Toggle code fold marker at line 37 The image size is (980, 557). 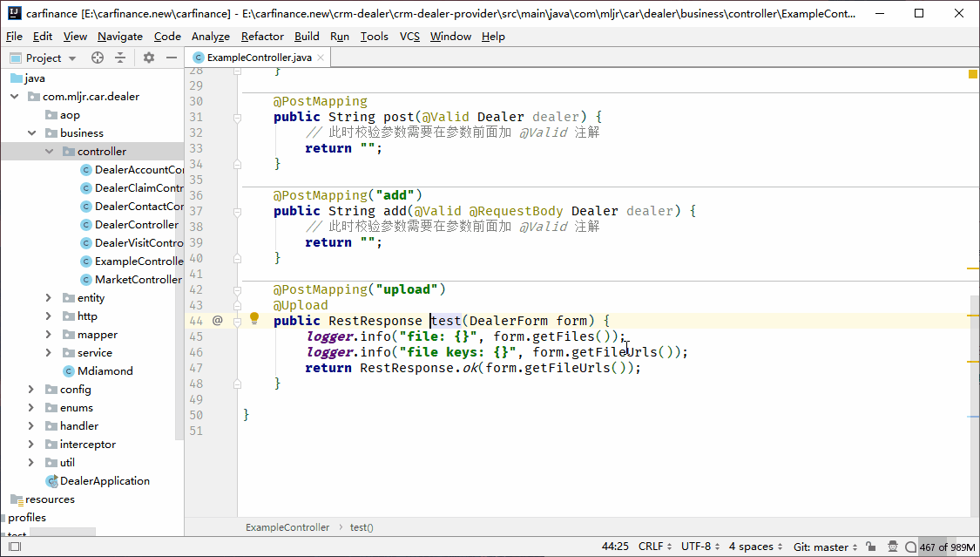(x=237, y=211)
